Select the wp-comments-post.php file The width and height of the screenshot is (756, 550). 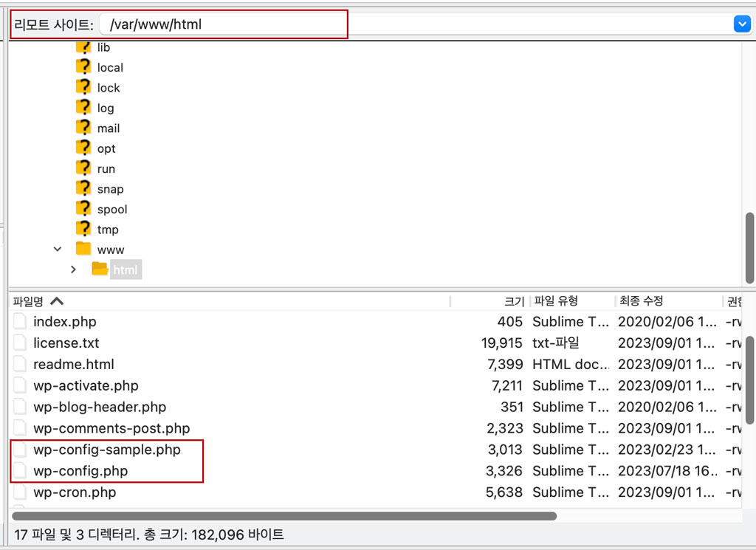pyautogui.click(x=111, y=428)
